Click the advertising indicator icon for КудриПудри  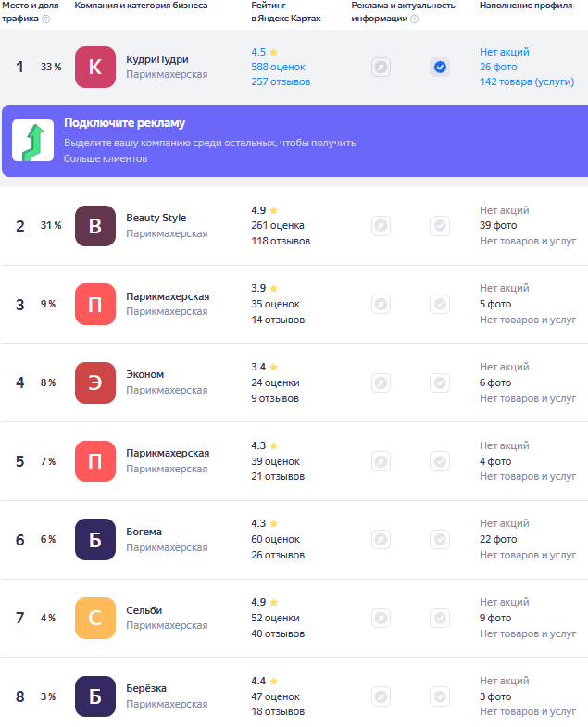[381, 68]
